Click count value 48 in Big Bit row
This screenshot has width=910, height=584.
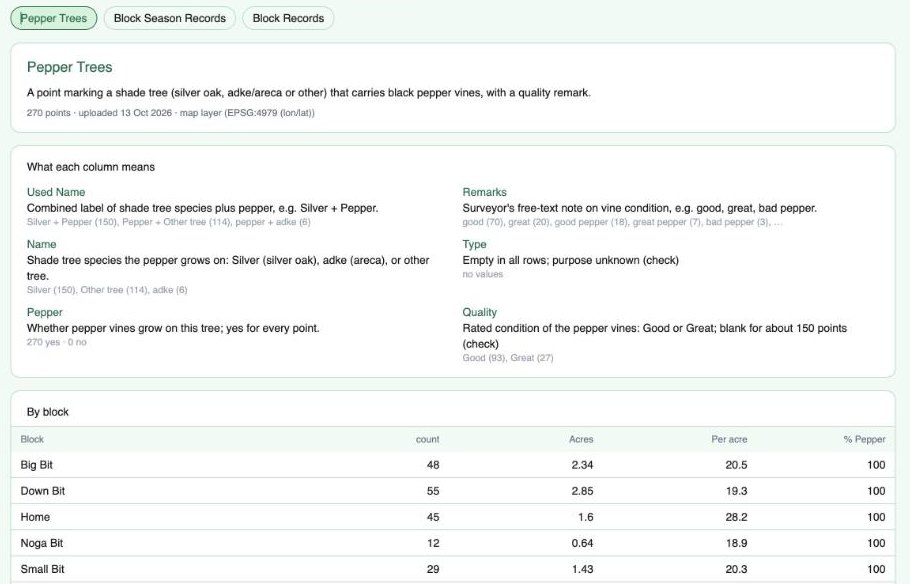pos(433,465)
